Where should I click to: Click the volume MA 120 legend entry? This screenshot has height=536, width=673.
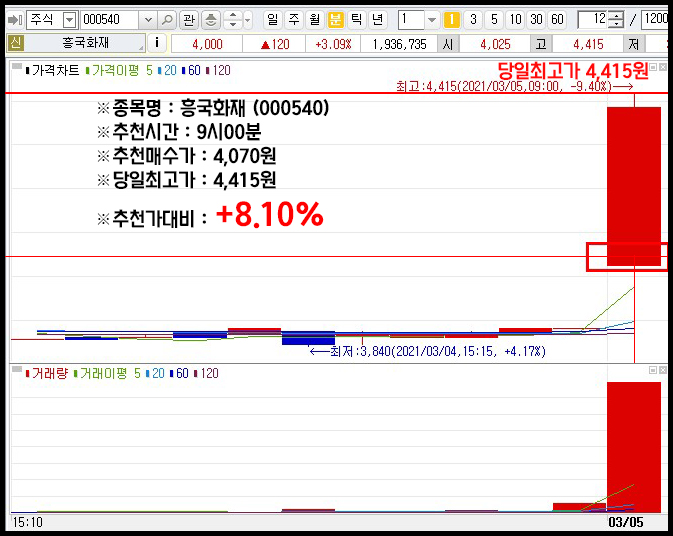tap(206, 373)
